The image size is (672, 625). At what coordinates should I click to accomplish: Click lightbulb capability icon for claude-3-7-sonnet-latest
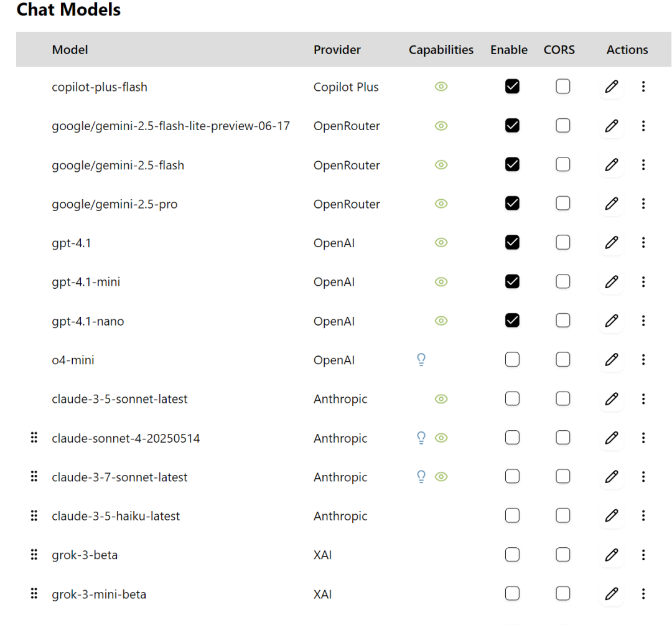(421, 477)
